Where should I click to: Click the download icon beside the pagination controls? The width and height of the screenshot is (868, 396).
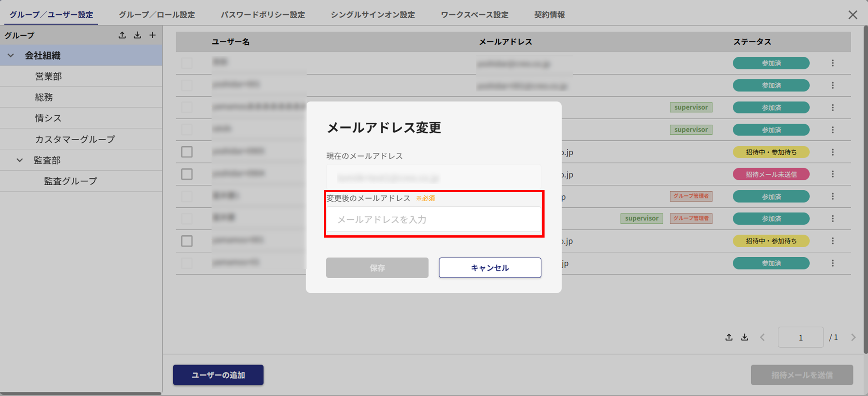point(744,337)
